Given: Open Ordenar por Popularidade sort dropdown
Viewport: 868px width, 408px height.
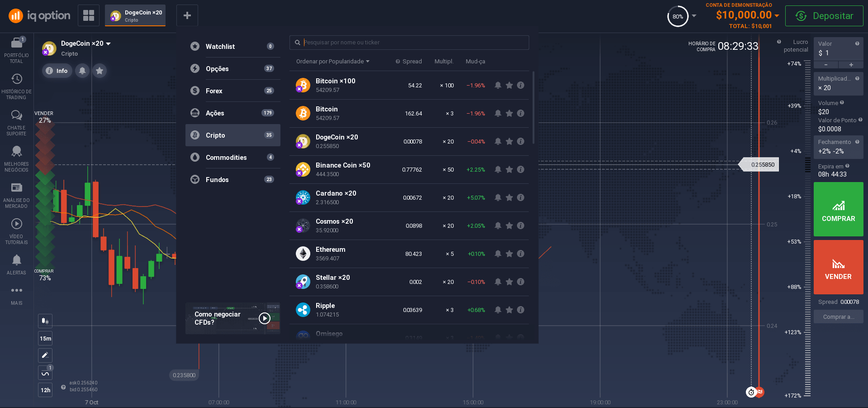Looking at the screenshot, I should pos(332,62).
